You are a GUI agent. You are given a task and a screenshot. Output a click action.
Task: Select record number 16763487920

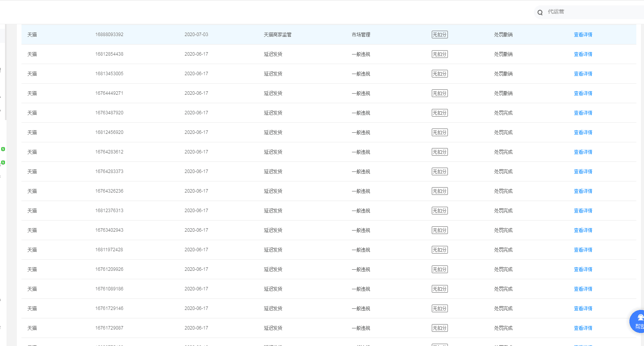(109, 113)
